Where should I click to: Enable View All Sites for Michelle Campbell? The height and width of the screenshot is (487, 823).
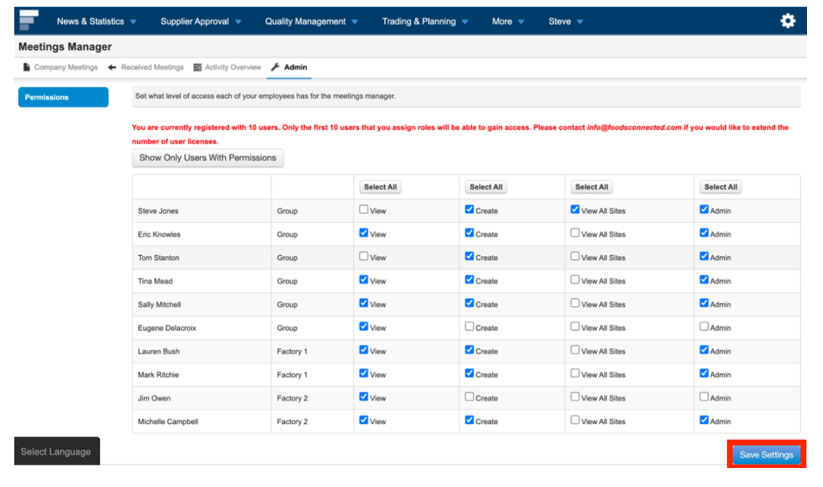tap(575, 420)
